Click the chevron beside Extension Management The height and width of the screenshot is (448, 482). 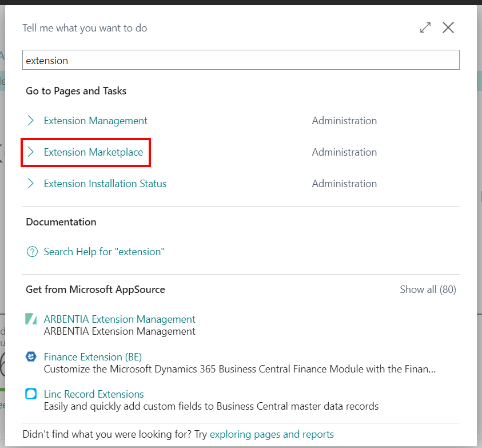30,121
